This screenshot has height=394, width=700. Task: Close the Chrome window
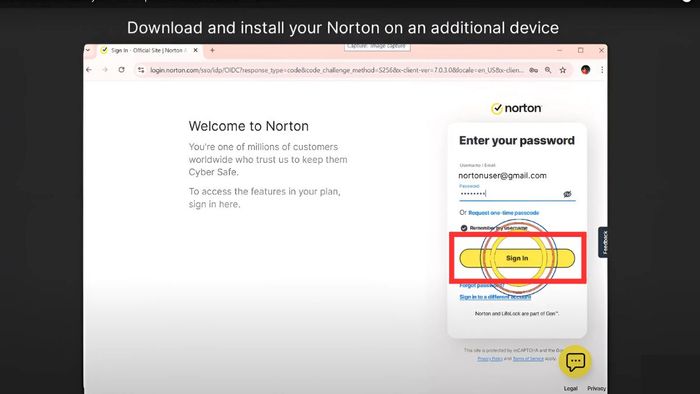[601, 50]
